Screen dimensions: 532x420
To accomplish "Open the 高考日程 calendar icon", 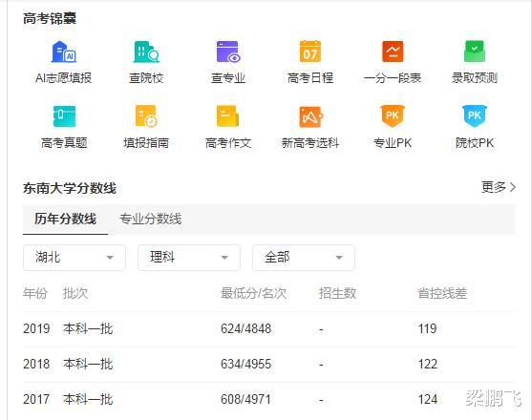I will pos(310,52).
